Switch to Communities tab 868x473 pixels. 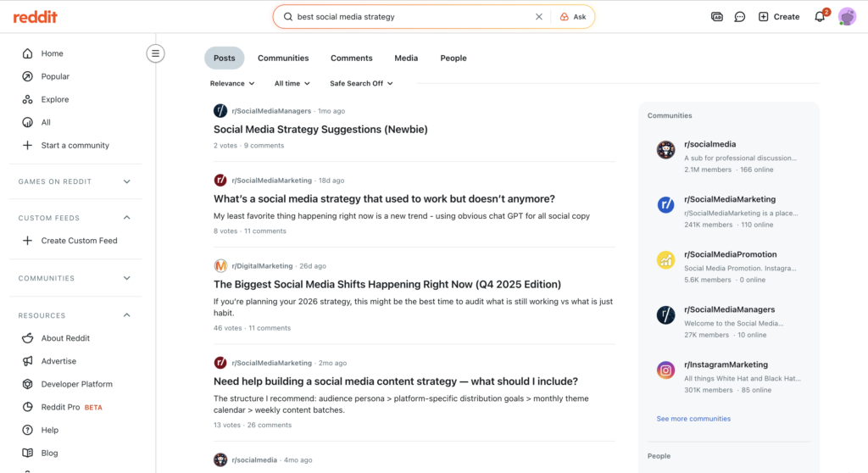283,58
